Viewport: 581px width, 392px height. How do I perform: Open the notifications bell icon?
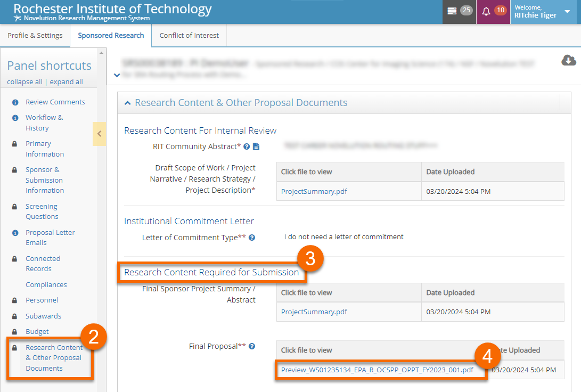pyautogui.click(x=486, y=11)
